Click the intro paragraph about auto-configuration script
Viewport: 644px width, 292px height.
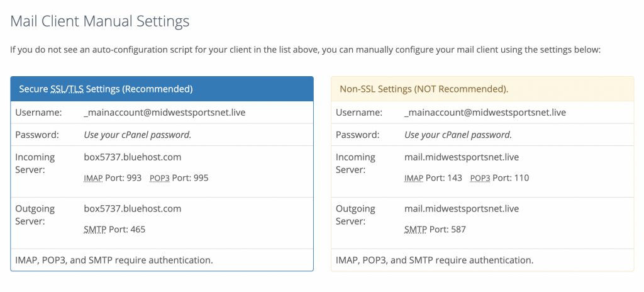306,50
